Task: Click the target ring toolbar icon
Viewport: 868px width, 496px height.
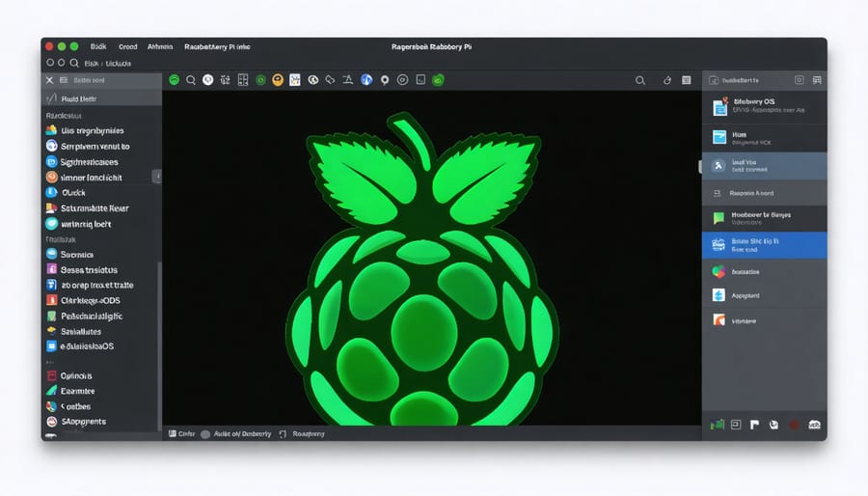Action: coord(402,80)
